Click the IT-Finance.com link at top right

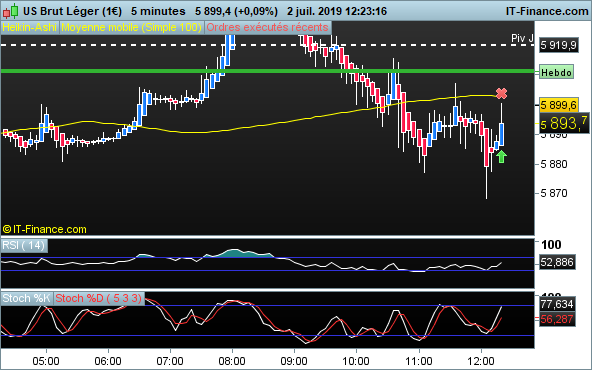(547, 11)
